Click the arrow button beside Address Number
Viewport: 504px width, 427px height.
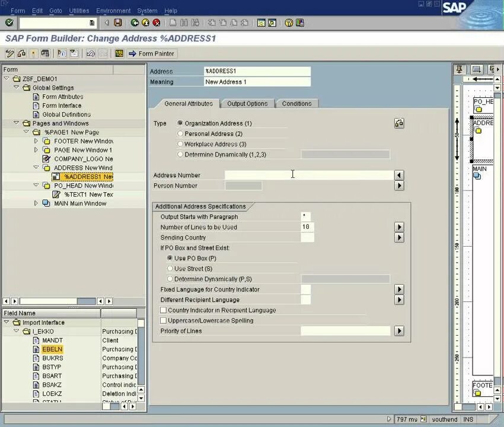tap(399, 175)
